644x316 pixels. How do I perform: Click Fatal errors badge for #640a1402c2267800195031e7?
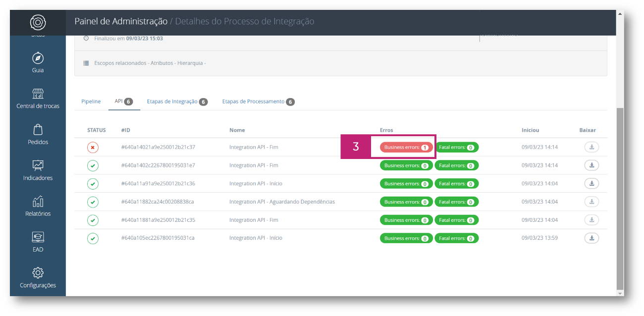[457, 165]
